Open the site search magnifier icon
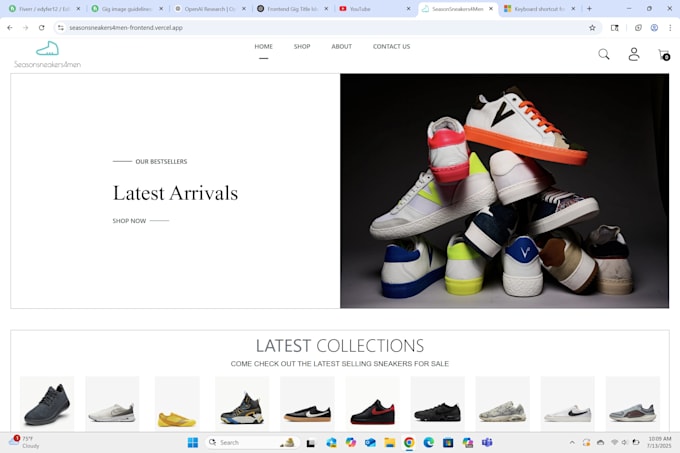The width and height of the screenshot is (680, 453). pyautogui.click(x=604, y=54)
